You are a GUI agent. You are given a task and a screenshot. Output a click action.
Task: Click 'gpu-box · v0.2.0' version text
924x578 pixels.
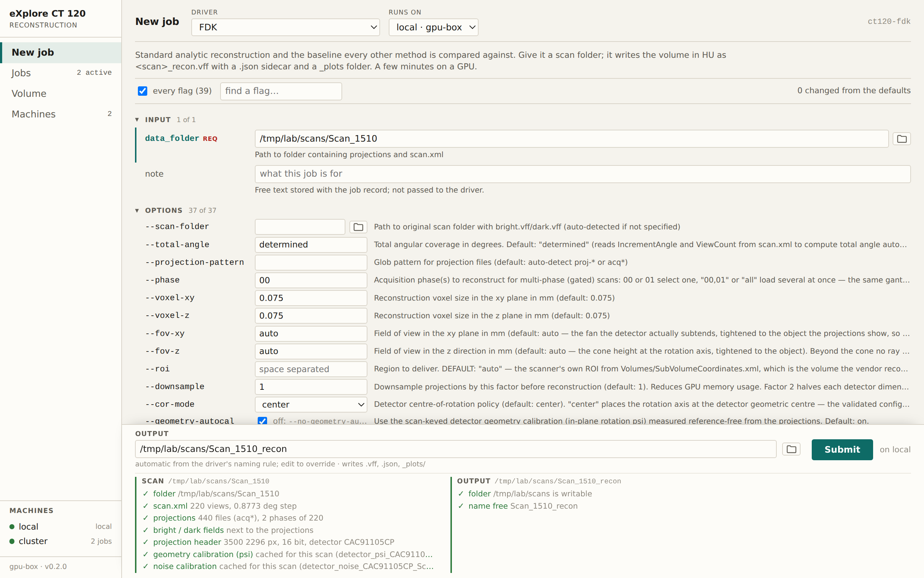[38, 566]
